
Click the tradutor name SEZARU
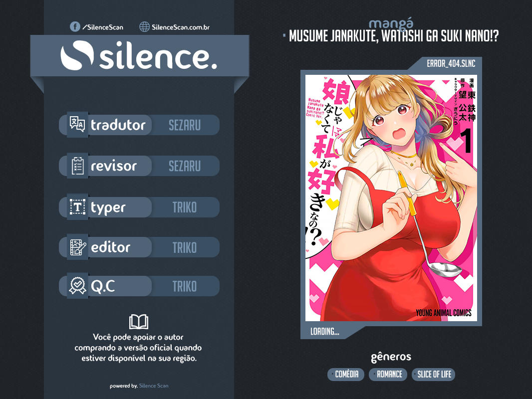(x=184, y=125)
